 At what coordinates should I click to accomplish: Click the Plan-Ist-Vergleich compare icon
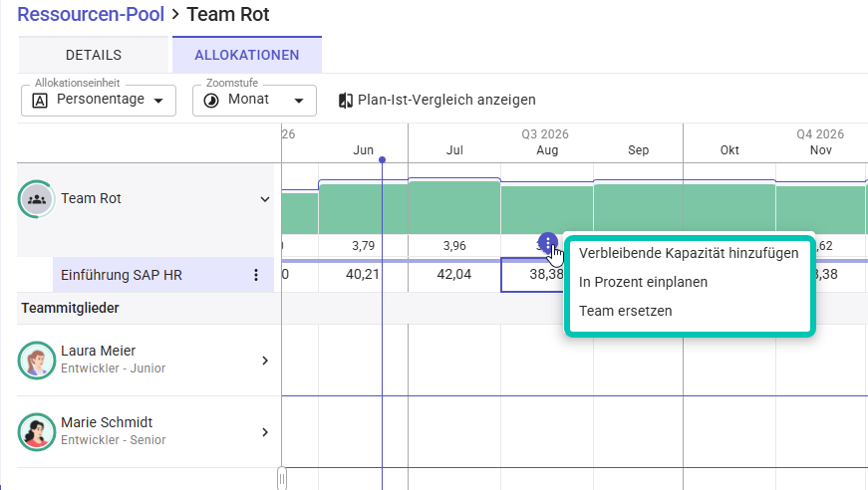(x=346, y=101)
